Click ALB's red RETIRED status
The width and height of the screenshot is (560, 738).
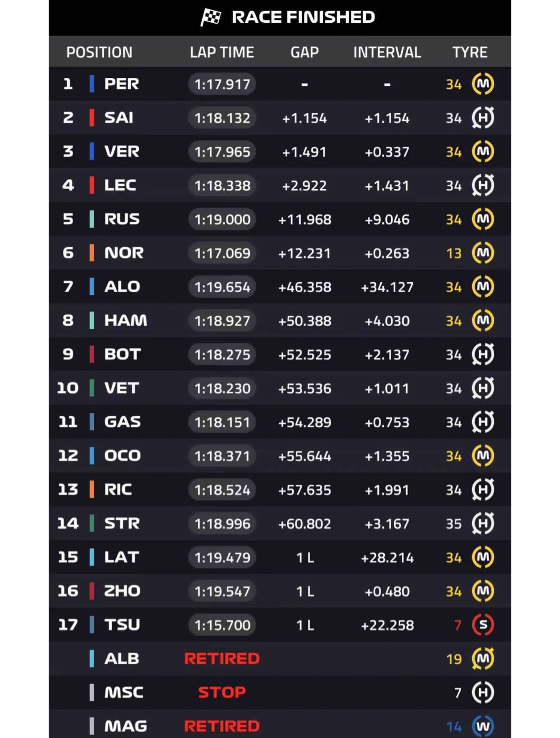point(222,659)
